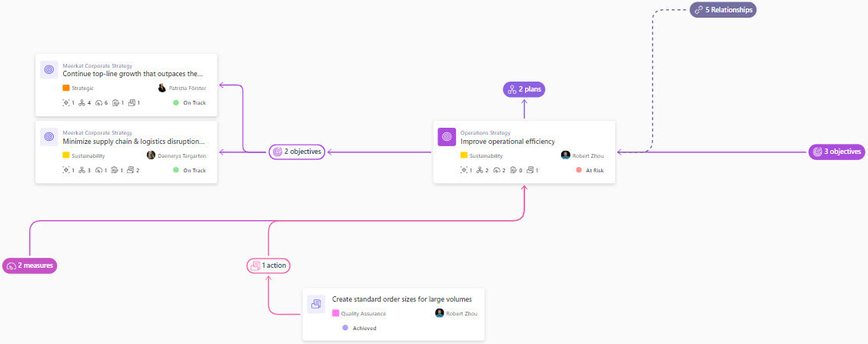Expand the 2 measures node
The image size is (868, 344).
(30, 266)
